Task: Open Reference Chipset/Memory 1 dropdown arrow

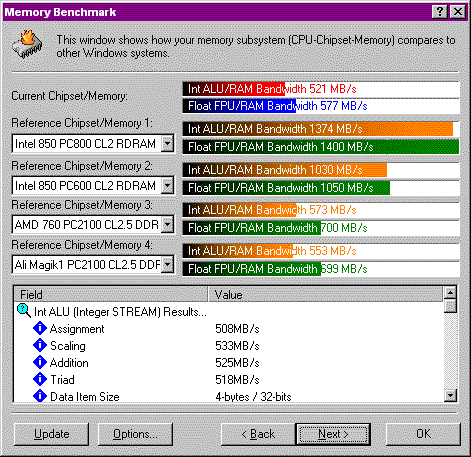Action: click(x=167, y=144)
